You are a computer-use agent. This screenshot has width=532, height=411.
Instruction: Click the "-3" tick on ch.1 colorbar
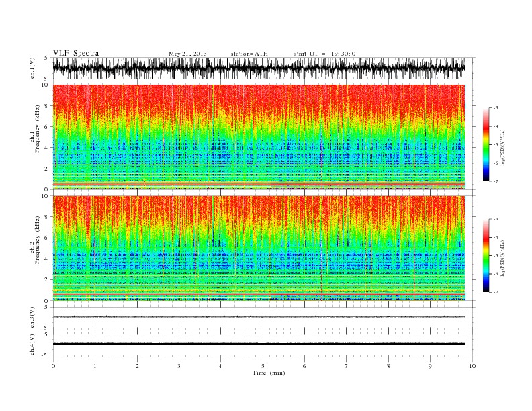coord(496,108)
